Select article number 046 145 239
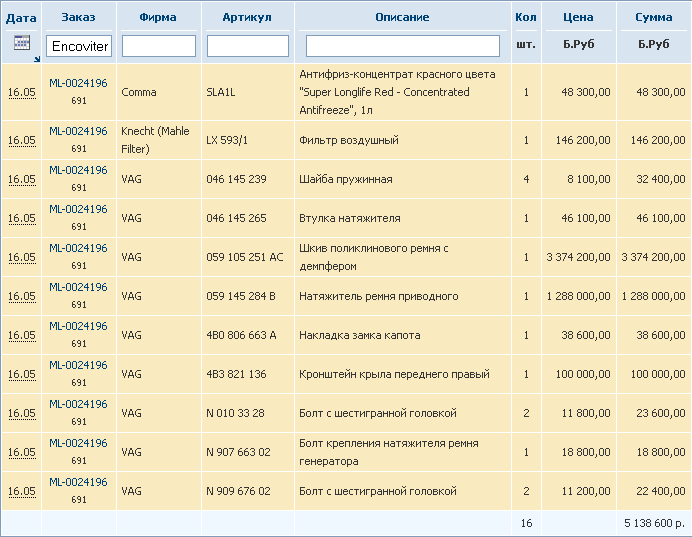The image size is (692, 537). pyautogui.click(x=236, y=179)
